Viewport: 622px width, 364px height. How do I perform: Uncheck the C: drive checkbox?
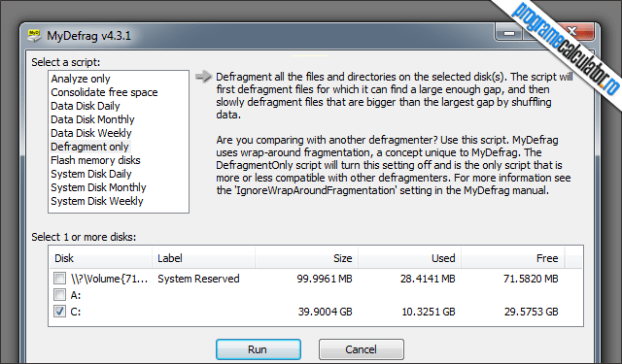(x=59, y=312)
